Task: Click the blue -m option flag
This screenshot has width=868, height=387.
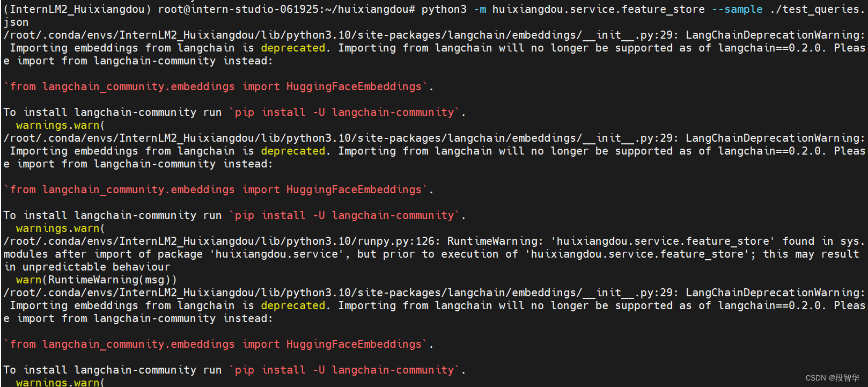Action: (480, 9)
